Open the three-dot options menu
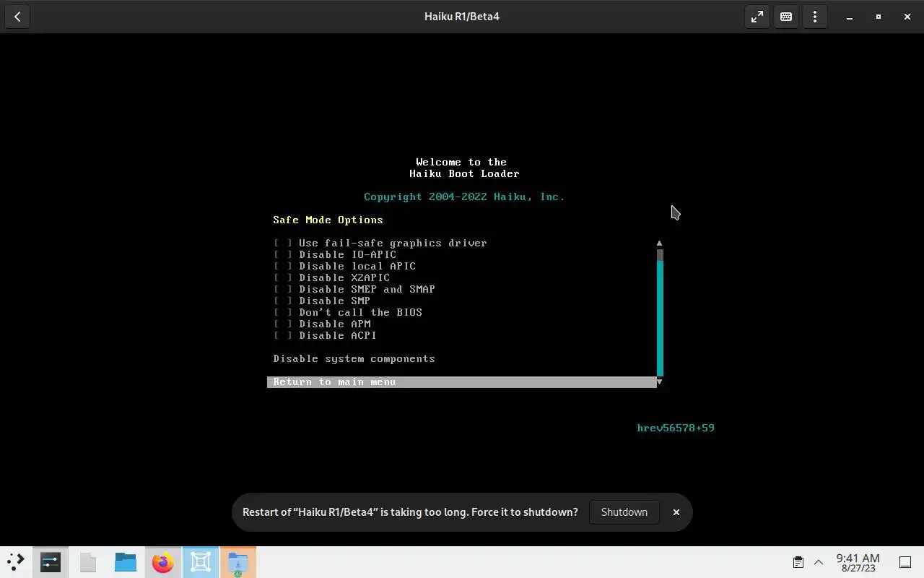924x578 pixels. [x=815, y=17]
